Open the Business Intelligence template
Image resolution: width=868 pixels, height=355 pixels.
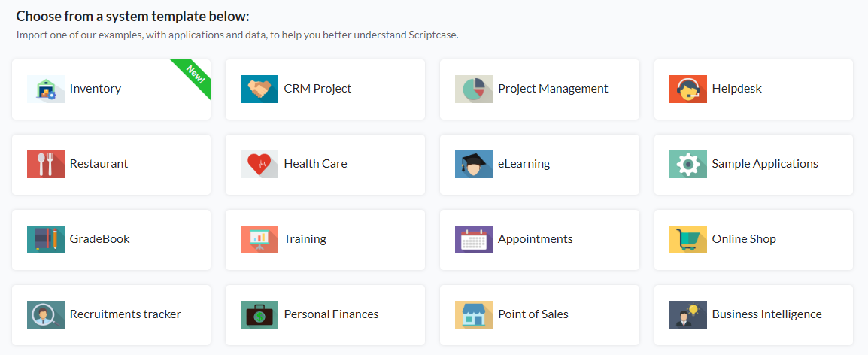point(754,315)
